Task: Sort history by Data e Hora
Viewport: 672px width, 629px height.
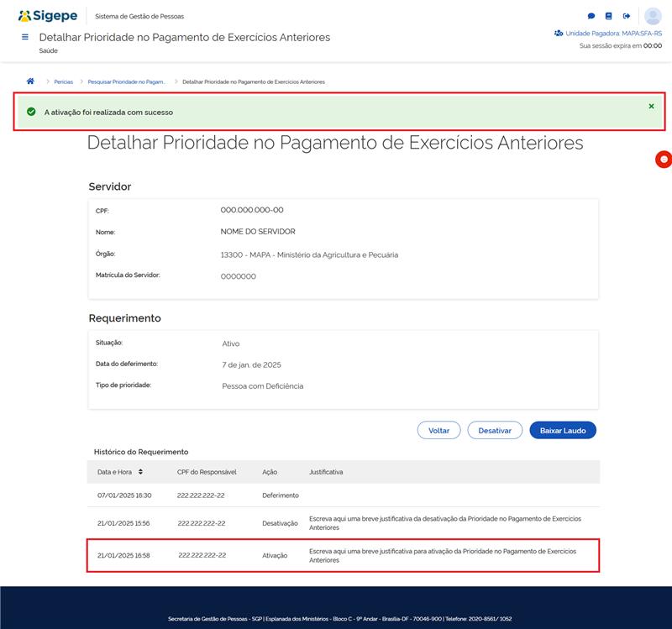Action: tap(140, 472)
